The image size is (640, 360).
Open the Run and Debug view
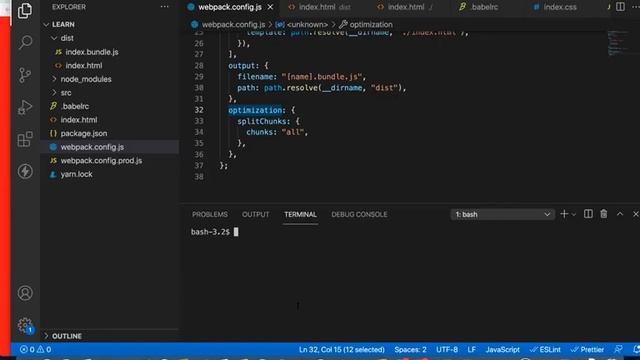click(25, 107)
